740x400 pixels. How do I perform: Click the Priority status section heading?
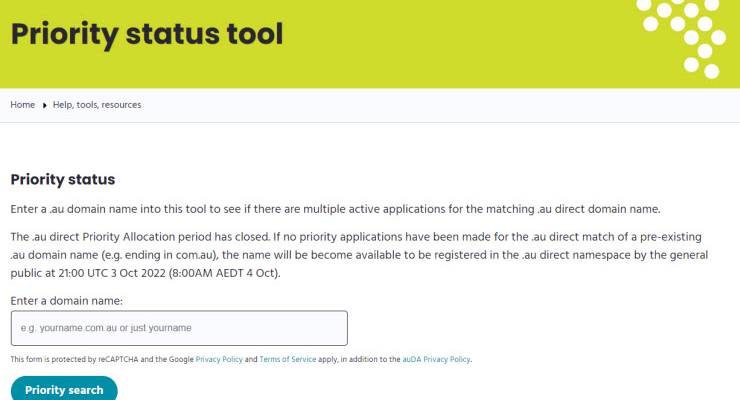(x=63, y=179)
